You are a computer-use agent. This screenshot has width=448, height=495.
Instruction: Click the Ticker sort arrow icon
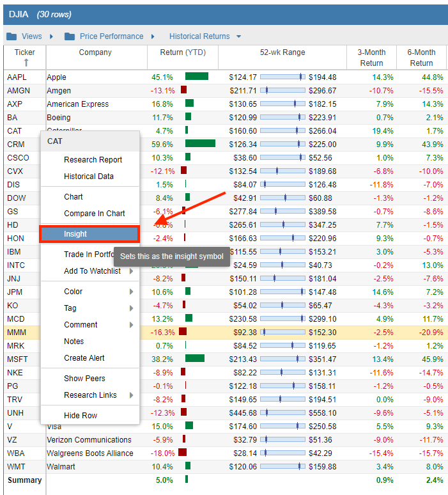click(26, 63)
